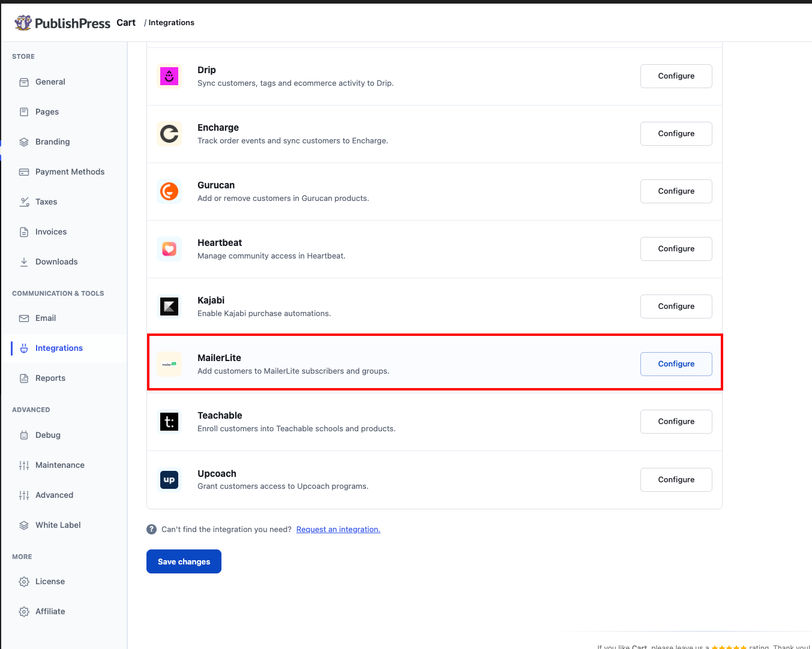812x649 pixels.
Task: Click the Heartbeat heart logo icon
Action: click(x=169, y=249)
